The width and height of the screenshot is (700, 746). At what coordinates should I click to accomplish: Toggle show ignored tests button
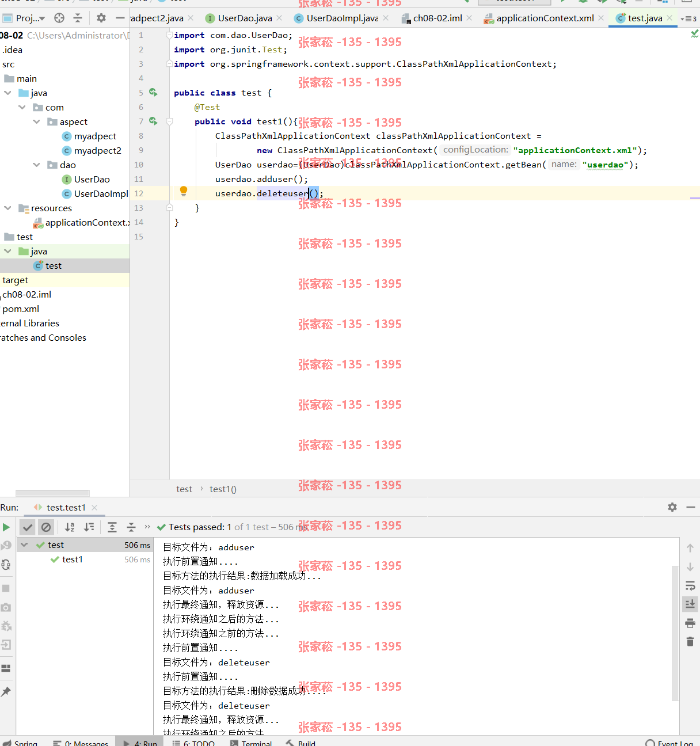pos(46,527)
